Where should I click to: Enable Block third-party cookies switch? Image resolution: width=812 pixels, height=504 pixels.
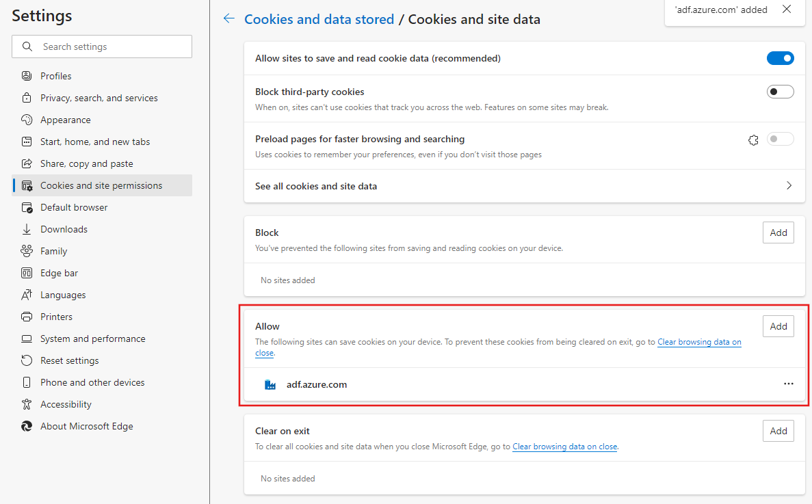coord(780,92)
